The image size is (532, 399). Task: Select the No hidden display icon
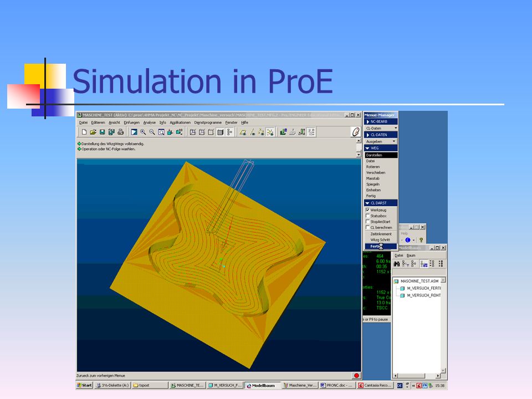(x=211, y=132)
